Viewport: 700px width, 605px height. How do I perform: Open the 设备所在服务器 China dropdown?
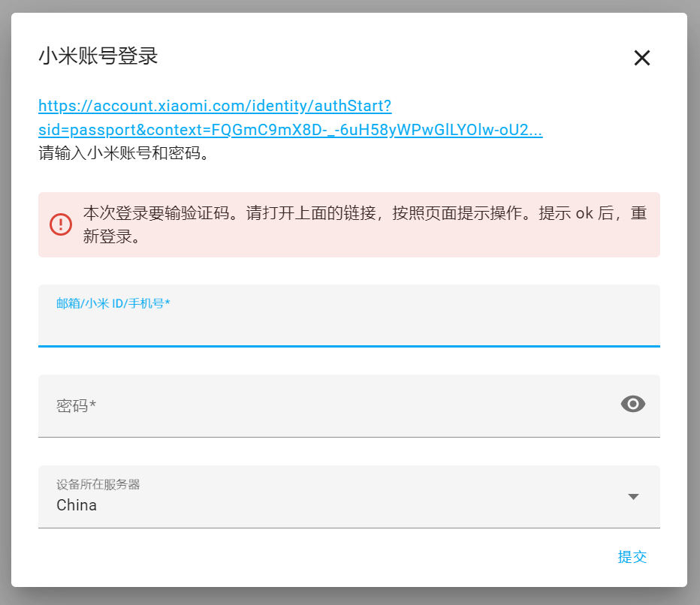[349, 497]
